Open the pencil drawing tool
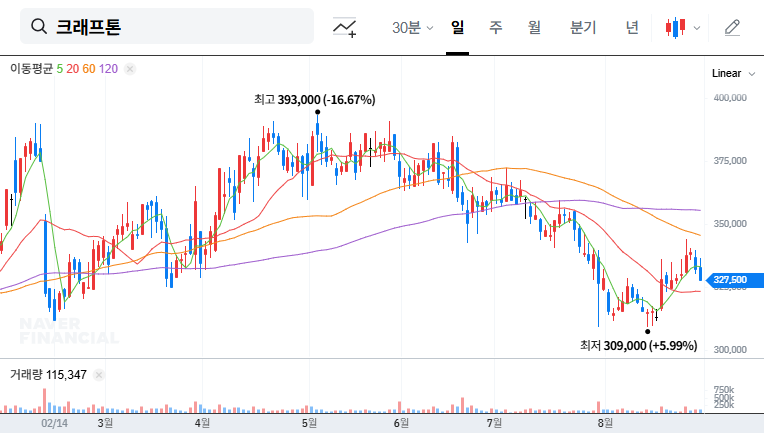Image resolution: width=764 pixels, height=433 pixels. 732,27
